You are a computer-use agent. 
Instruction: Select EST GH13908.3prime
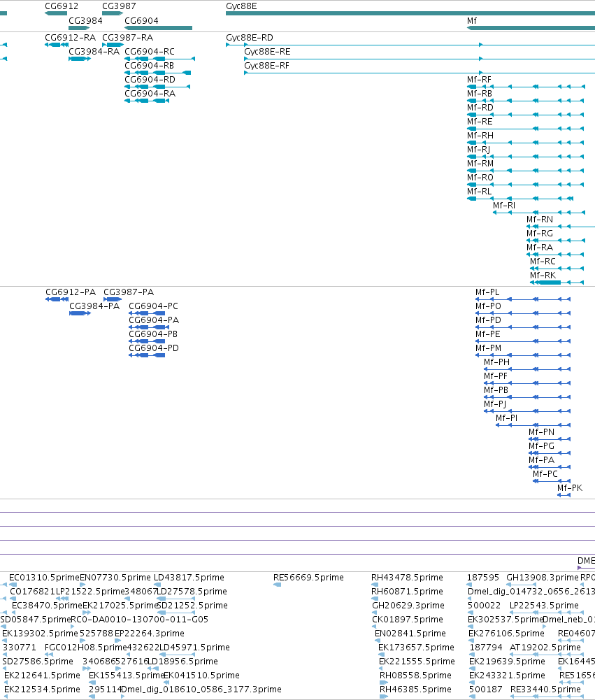pos(543,577)
